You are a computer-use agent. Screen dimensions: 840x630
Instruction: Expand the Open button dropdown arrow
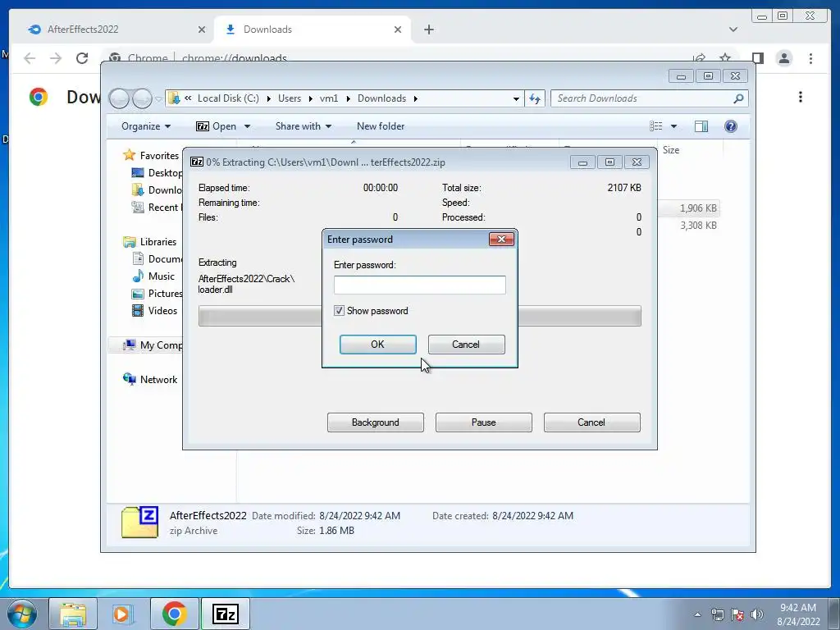pyautogui.click(x=247, y=126)
